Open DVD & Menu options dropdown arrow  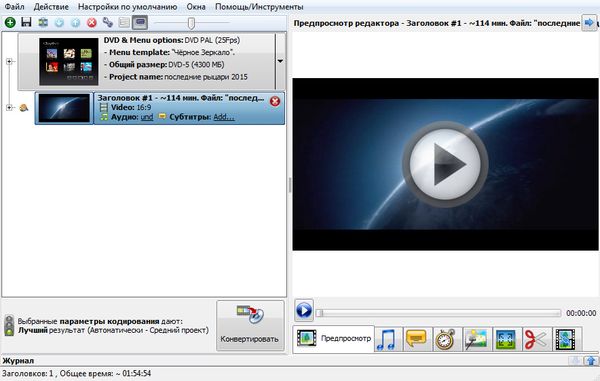[280, 61]
